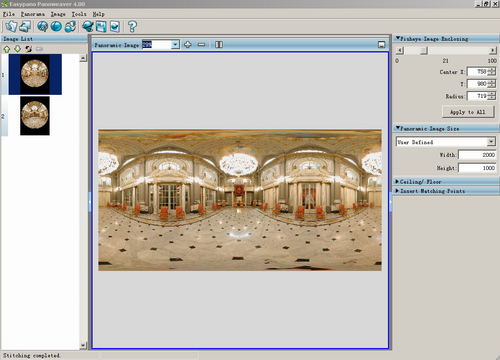Click the slider's left arrow button
Image resolution: width=500 pixels, height=360 pixels.
(x=400, y=50)
